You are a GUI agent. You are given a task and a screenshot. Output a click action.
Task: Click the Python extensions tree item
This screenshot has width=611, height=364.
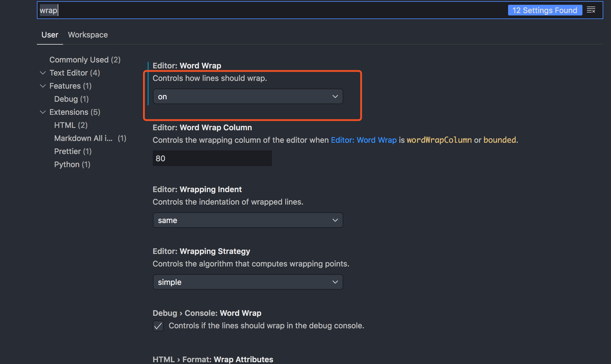(73, 164)
